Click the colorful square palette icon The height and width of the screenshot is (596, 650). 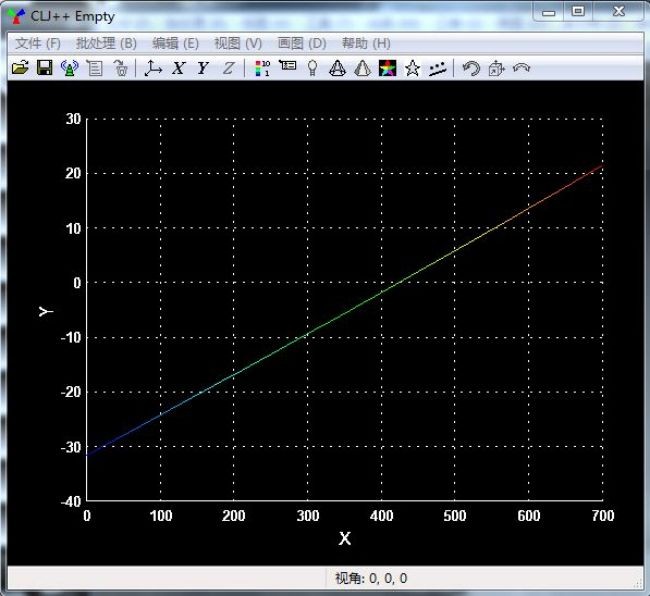[387, 68]
